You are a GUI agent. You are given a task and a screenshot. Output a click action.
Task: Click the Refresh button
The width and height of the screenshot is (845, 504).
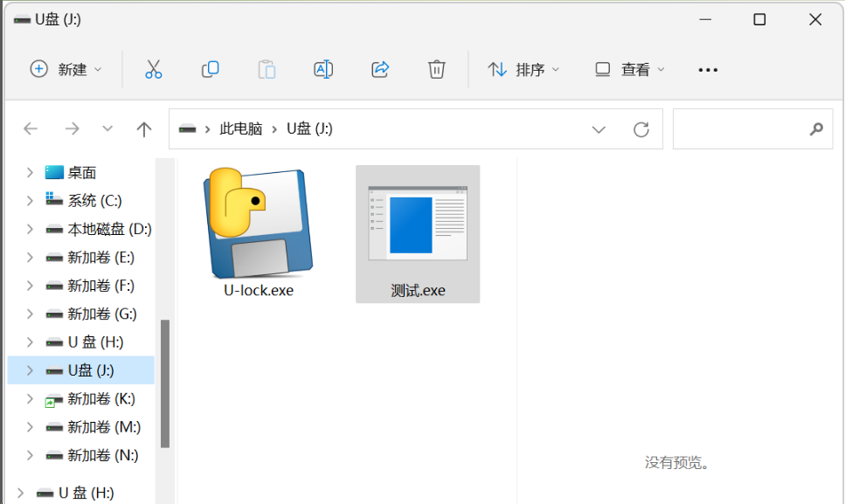pos(641,129)
